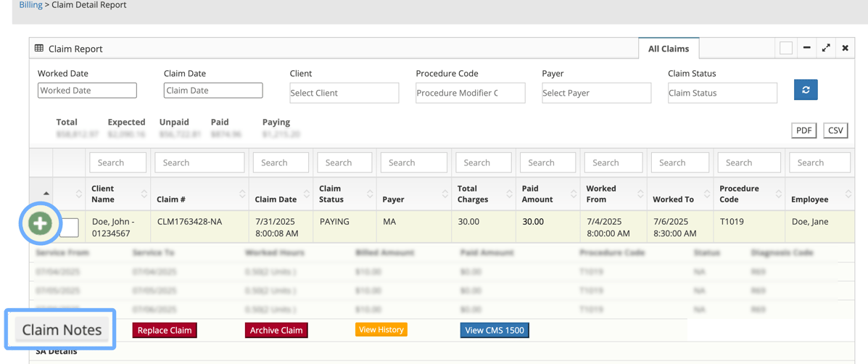Switch to the All Claims tab
868x364 pixels.
pos(669,49)
